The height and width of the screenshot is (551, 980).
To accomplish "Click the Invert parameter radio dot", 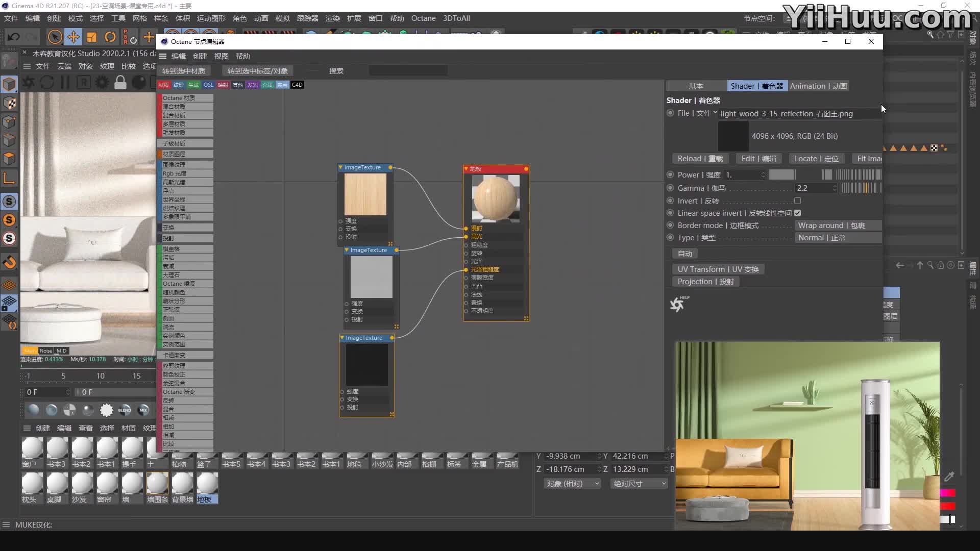I will pos(670,201).
